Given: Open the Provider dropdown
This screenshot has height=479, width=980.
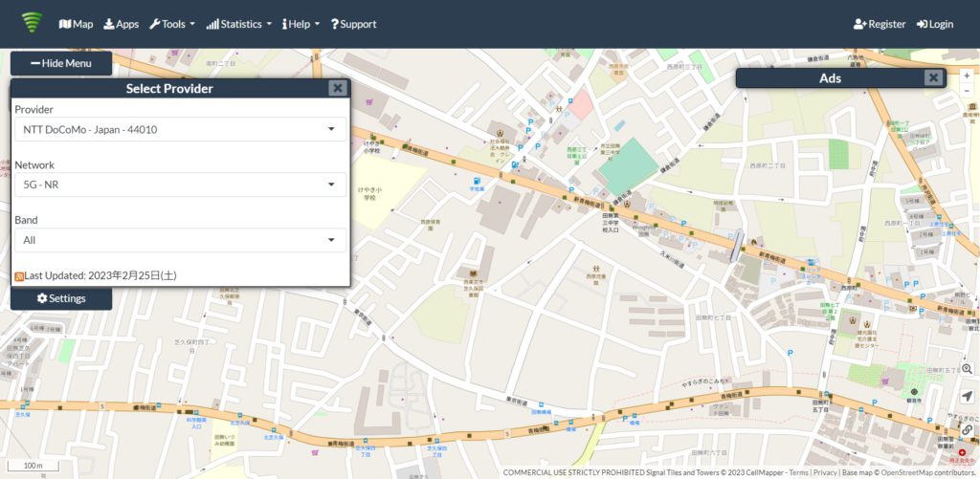Looking at the screenshot, I should point(180,129).
